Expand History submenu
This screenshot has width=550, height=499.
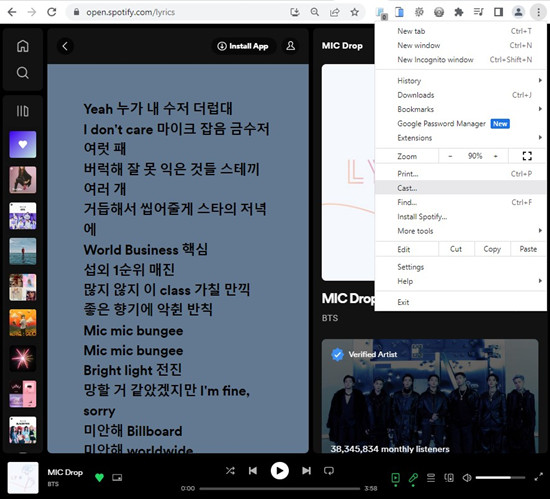coord(461,81)
